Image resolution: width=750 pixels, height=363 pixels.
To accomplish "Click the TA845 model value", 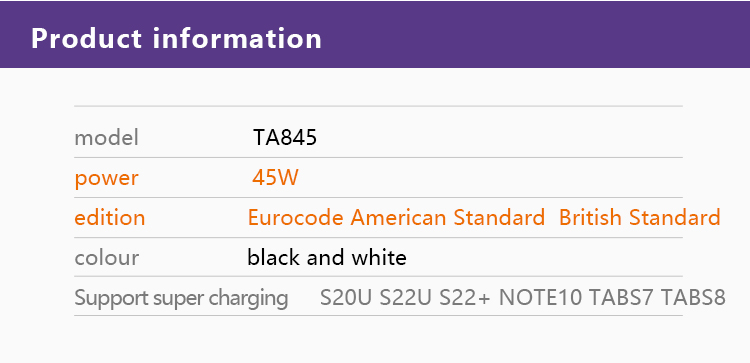I will tap(285, 138).
